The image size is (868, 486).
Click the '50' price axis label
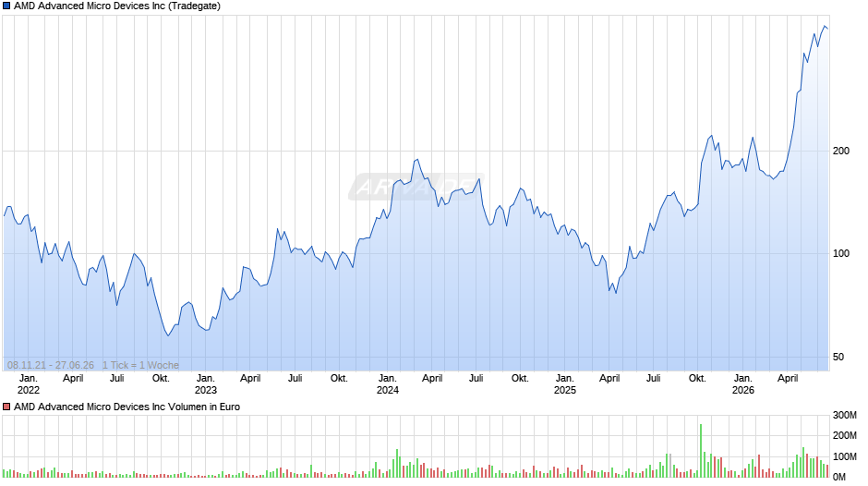click(x=838, y=357)
